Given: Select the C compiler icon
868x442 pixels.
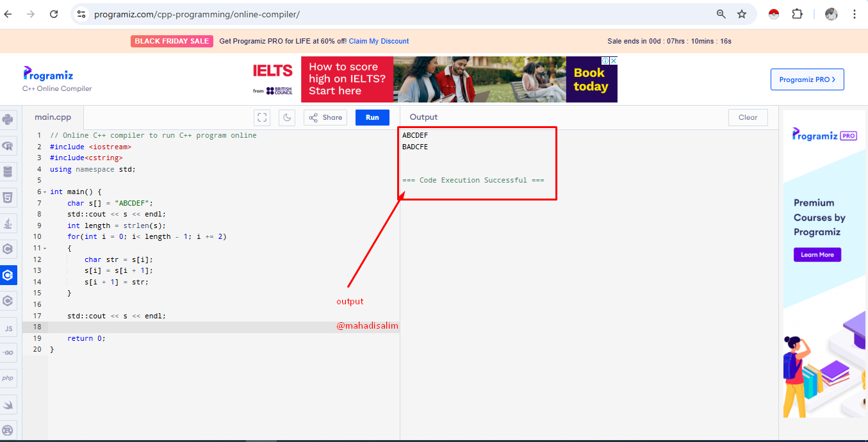Looking at the screenshot, I should (8, 249).
